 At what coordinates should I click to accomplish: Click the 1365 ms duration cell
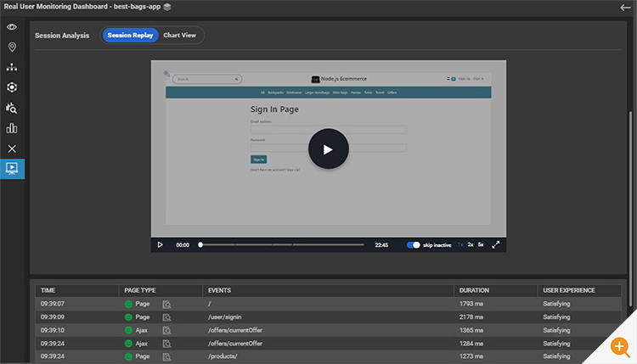[x=471, y=330]
